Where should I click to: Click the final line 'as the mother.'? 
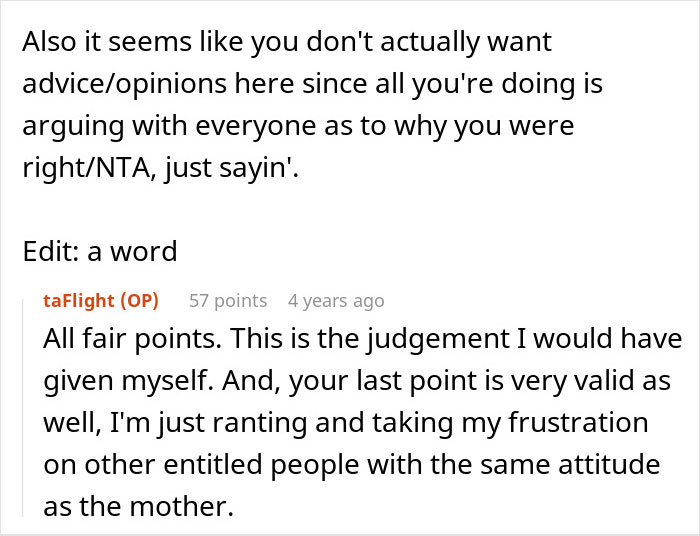(138, 507)
